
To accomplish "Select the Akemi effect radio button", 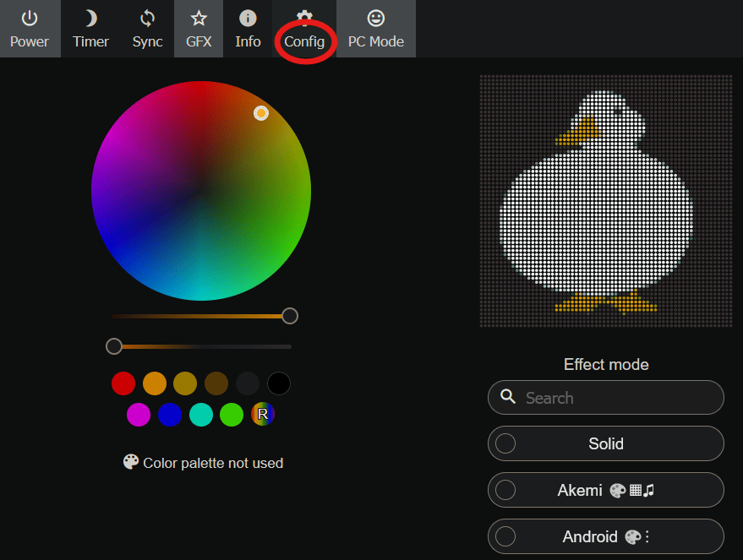I will click(505, 490).
